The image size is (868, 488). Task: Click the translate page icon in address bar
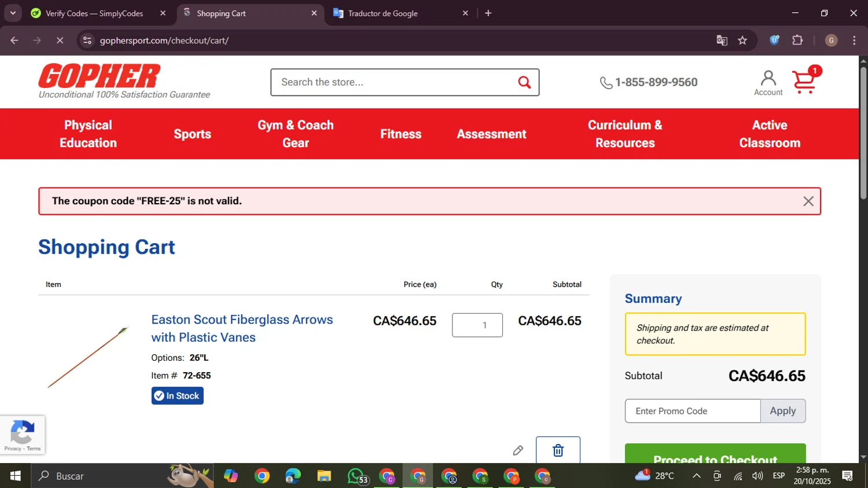(x=722, y=41)
